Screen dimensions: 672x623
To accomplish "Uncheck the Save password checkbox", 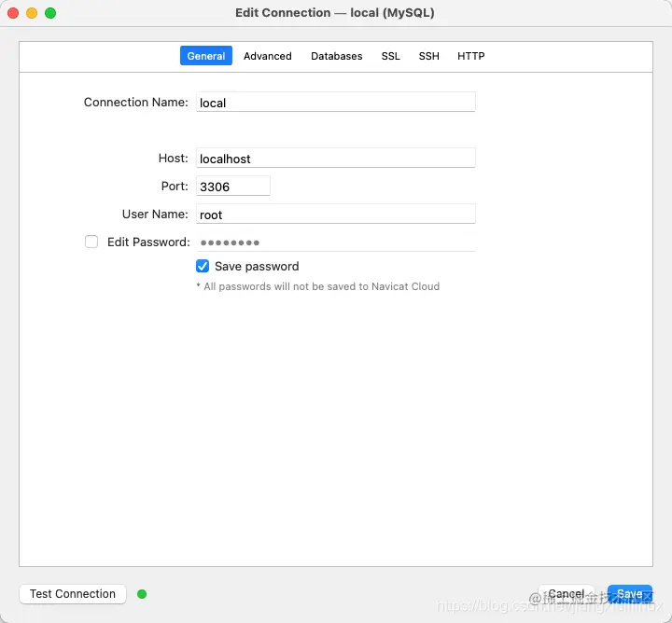I will [203, 266].
